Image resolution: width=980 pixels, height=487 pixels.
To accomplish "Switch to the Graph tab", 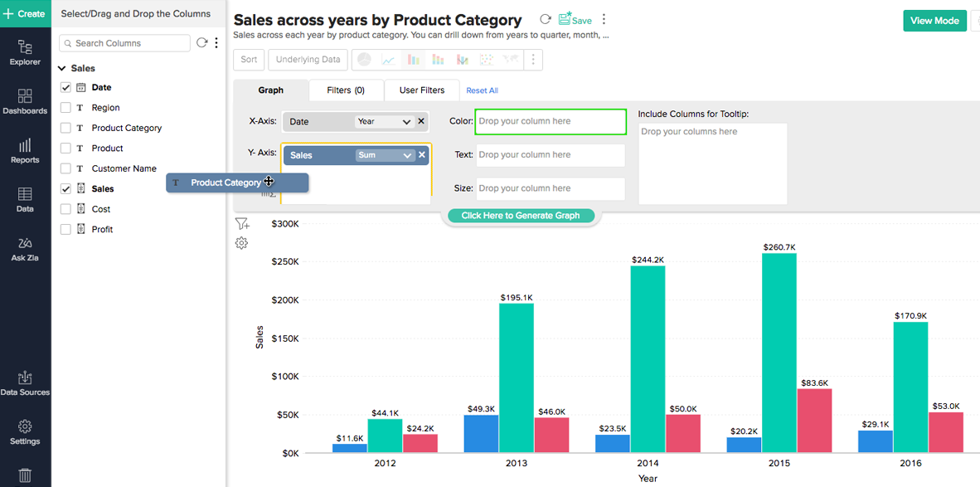I will pyautogui.click(x=270, y=90).
